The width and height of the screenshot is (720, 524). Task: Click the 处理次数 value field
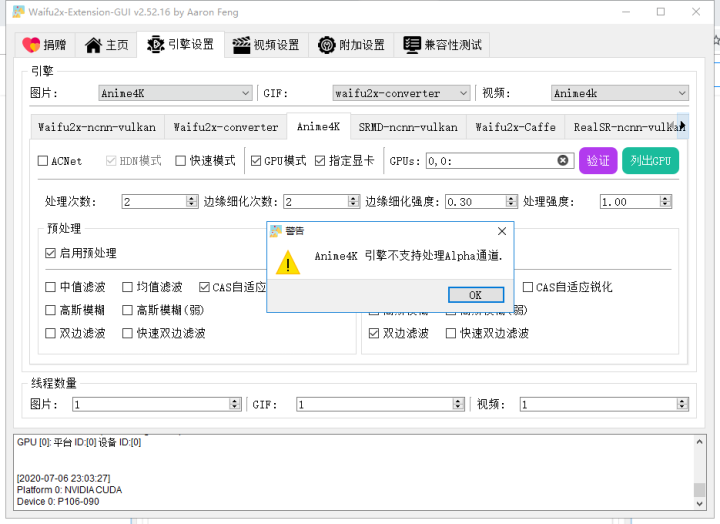pyautogui.click(x=154, y=201)
